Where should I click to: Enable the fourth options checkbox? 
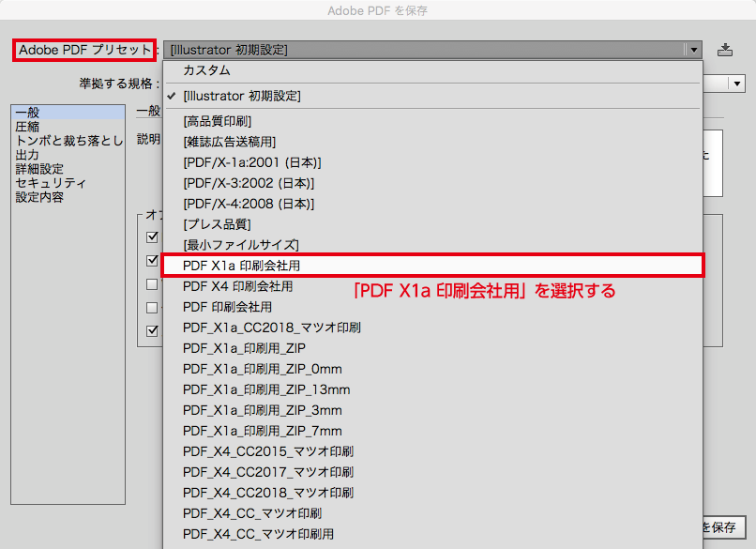pyautogui.click(x=152, y=307)
